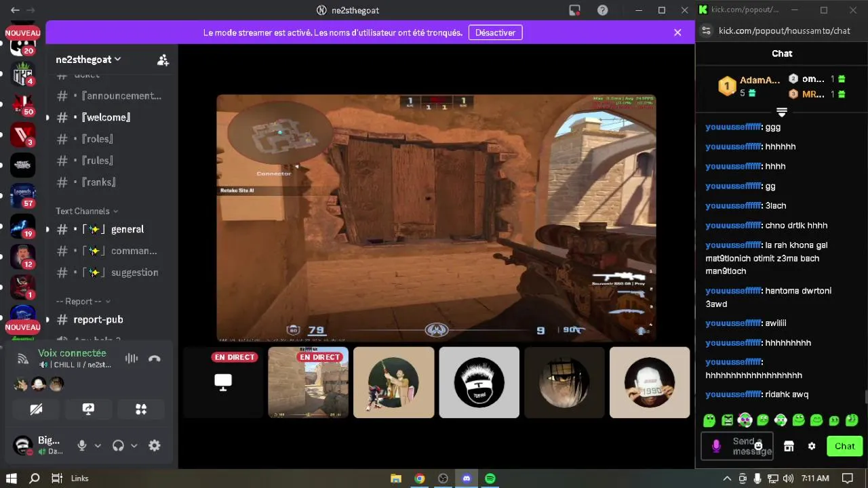Open Chrome from the taskbar
Viewport: 868px width, 488px height.
pos(420,479)
